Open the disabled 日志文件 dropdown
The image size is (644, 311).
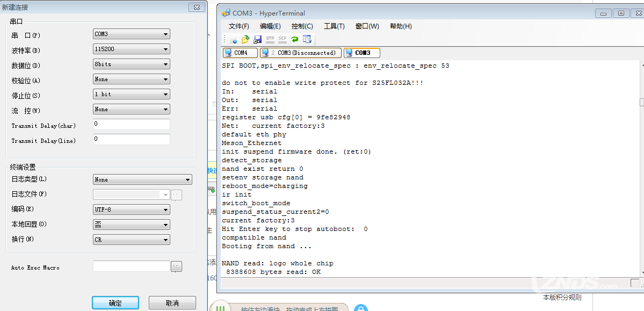click(x=132, y=194)
